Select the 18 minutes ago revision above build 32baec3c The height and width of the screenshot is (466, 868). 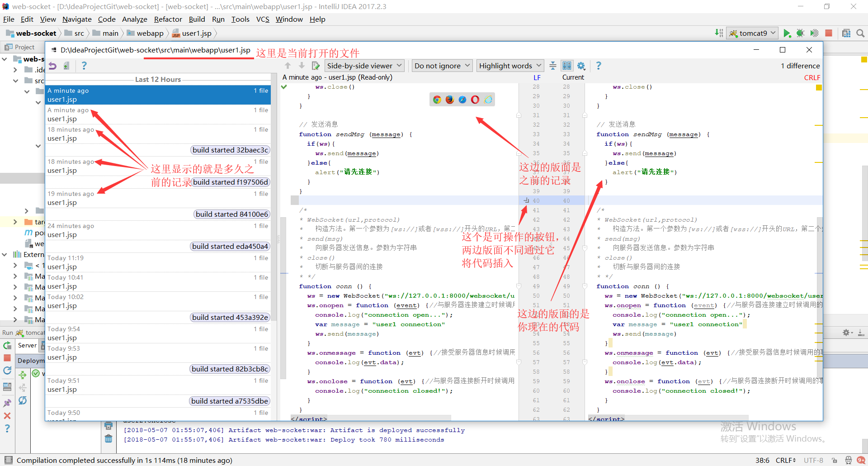tap(158, 134)
